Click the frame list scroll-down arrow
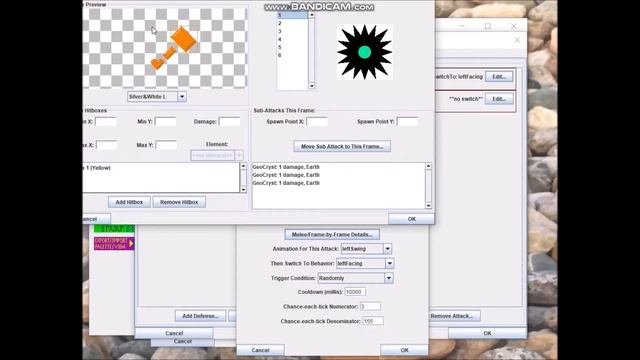The width and height of the screenshot is (640, 360). point(311,86)
